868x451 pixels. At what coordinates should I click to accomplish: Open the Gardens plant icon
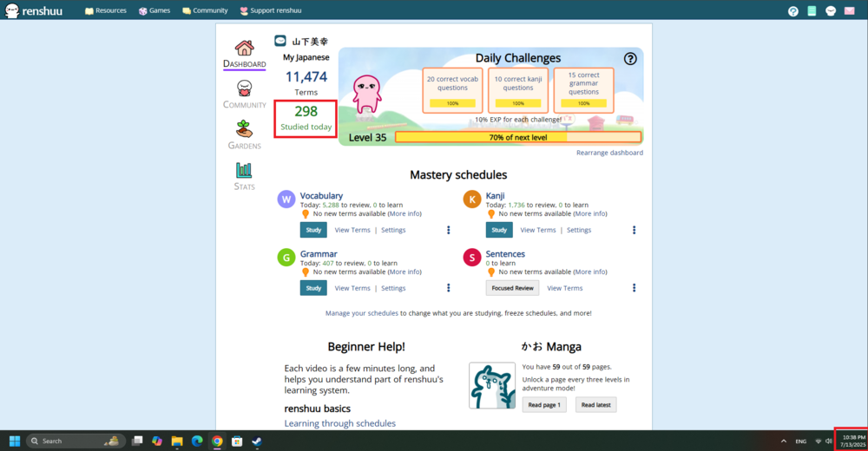(x=244, y=129)
